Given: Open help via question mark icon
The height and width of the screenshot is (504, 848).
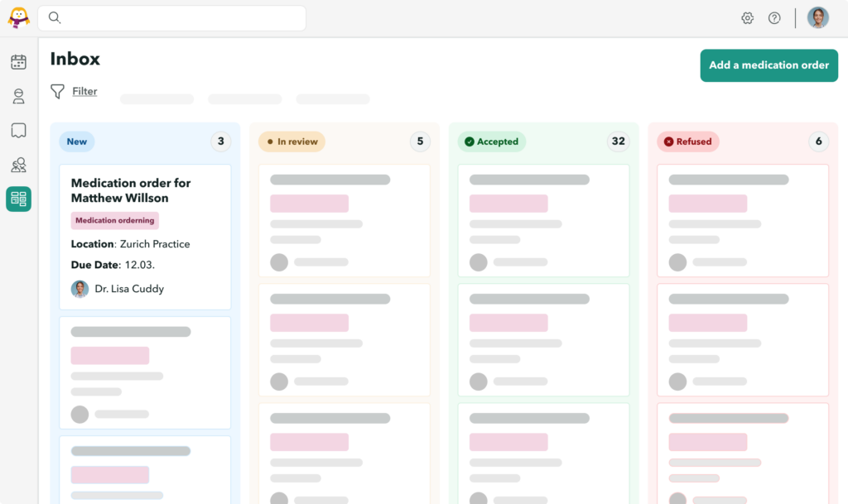Looking at the screenshot, I should [774, 18].
